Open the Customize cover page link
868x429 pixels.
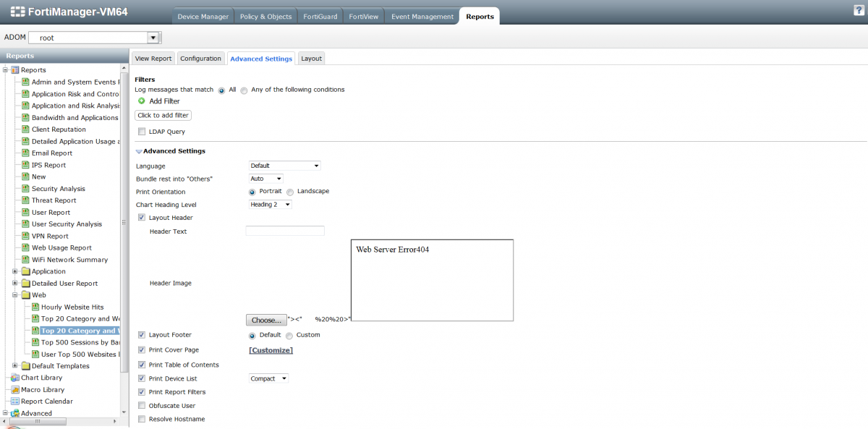(271, 350)
